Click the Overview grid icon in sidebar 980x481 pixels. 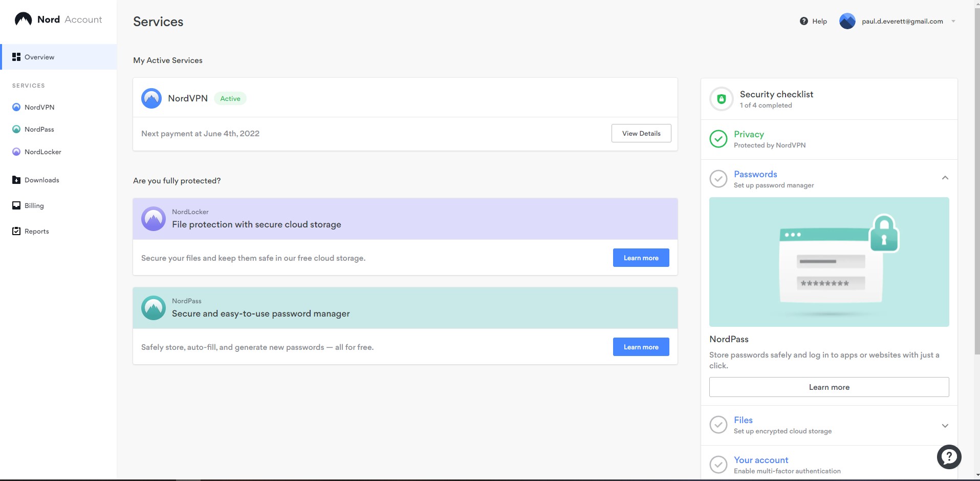(x=16, y=57)
